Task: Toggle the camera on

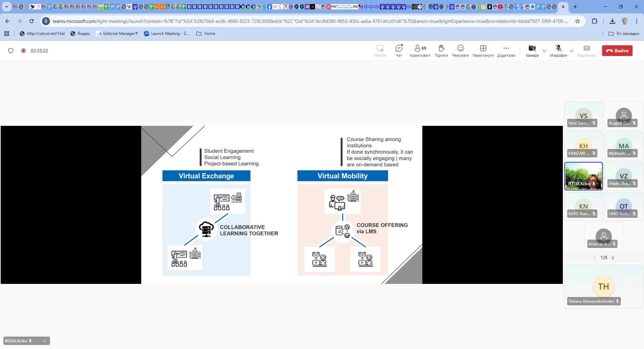Action: [532, 51]
